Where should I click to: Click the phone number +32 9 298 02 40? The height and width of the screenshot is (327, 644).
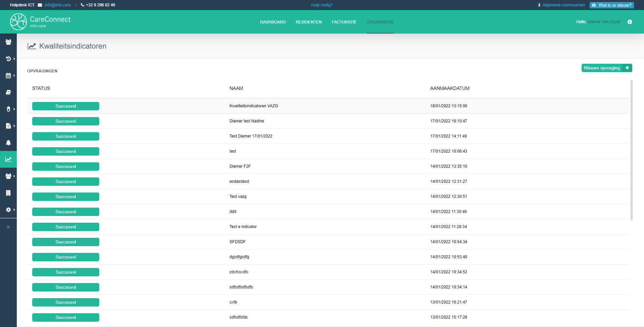pyautogui.click(x=100, y=5)
